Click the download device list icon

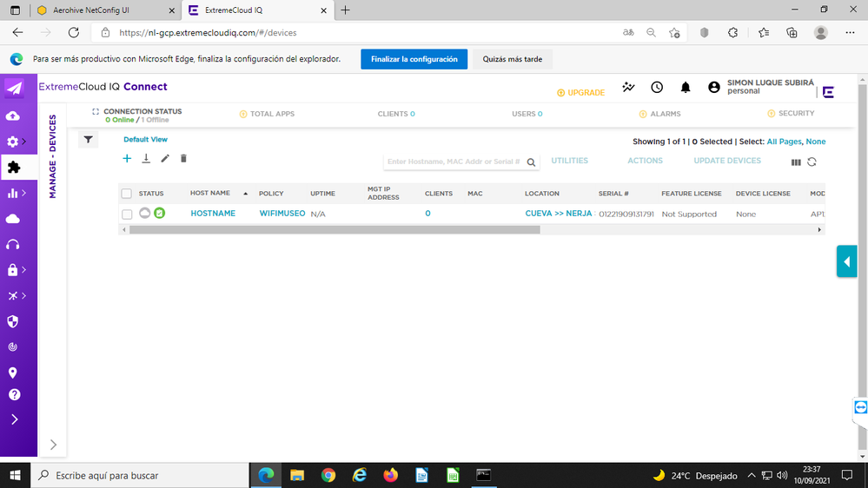coord(146,159)
